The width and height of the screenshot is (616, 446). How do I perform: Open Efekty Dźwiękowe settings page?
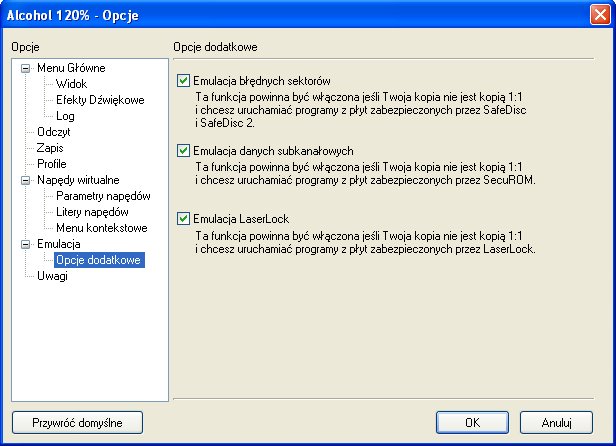coord(100,100)
